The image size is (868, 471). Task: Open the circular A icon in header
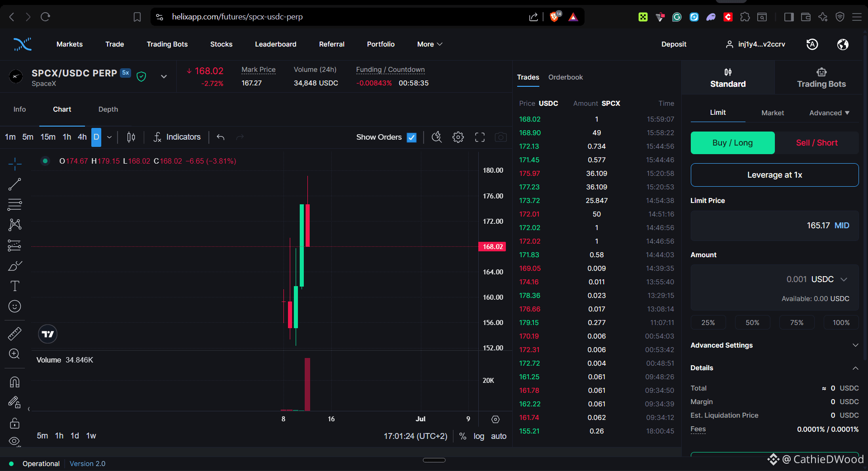(812, 44)
